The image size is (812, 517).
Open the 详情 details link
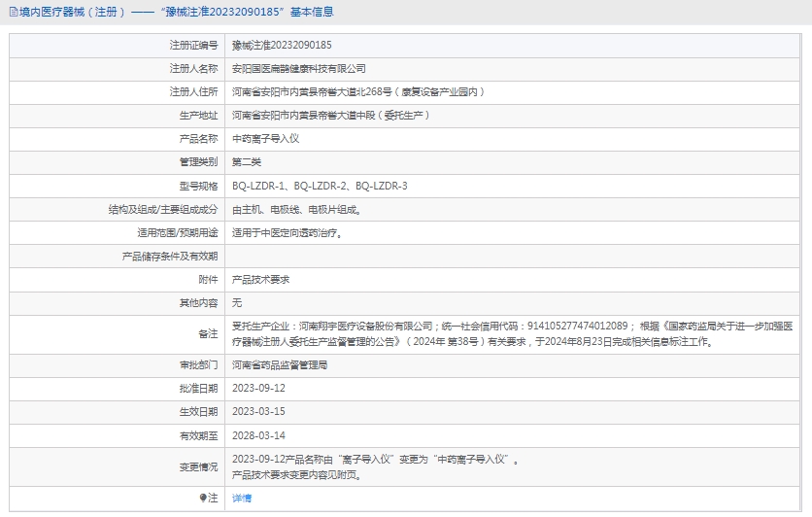pos(242,498)
